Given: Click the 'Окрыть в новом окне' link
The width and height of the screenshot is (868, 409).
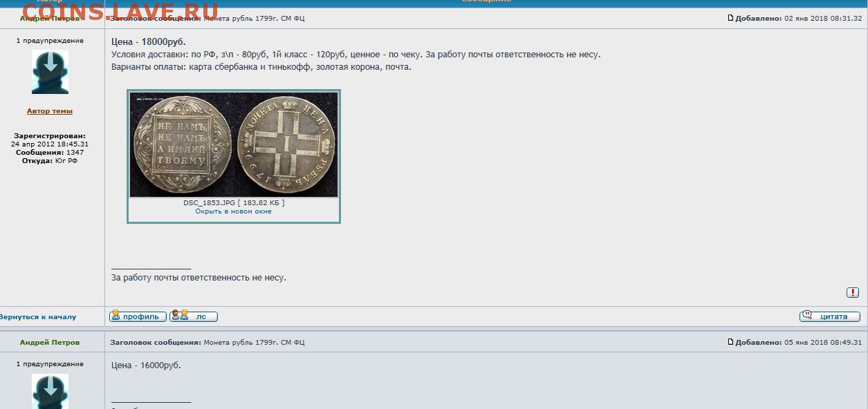Looking at the screenshot, I should coord(234,211).
